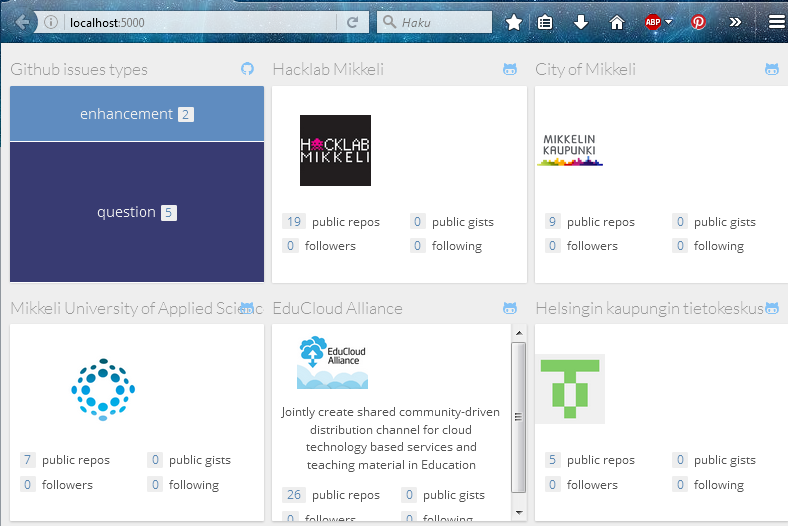The image size is (788, 526).
Task: Click the Adblock Plus ABP icon
Action: 653,22
